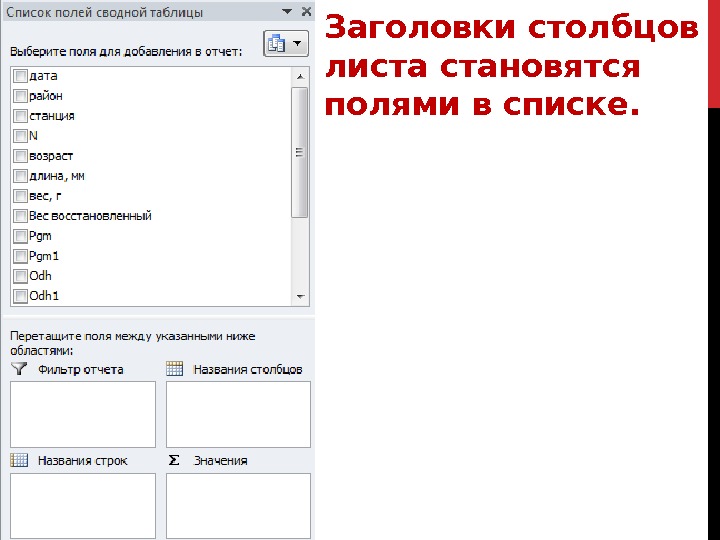Click inside the Значения drop area
This screenshot has width=720, height=540.
click(x=238, y=506)
